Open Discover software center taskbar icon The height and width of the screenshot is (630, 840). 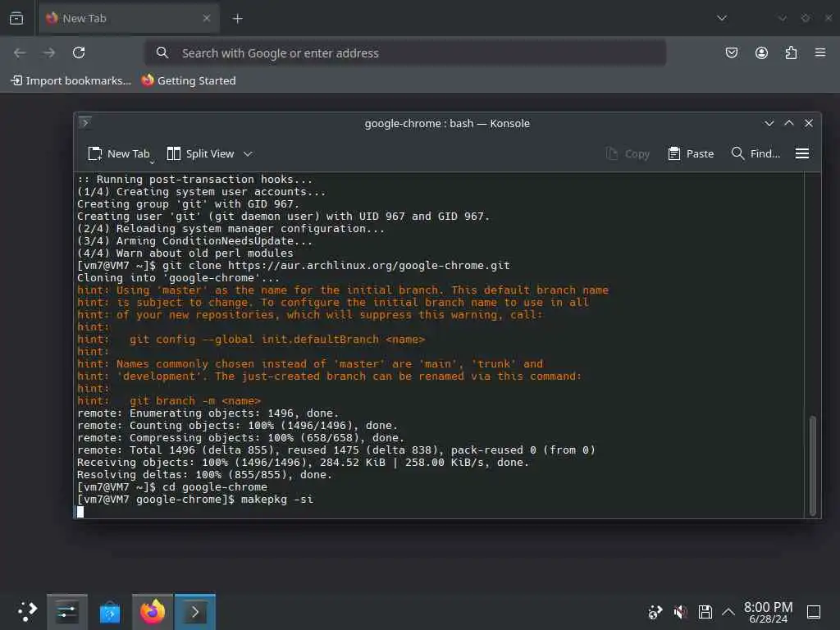click(110, 612)
